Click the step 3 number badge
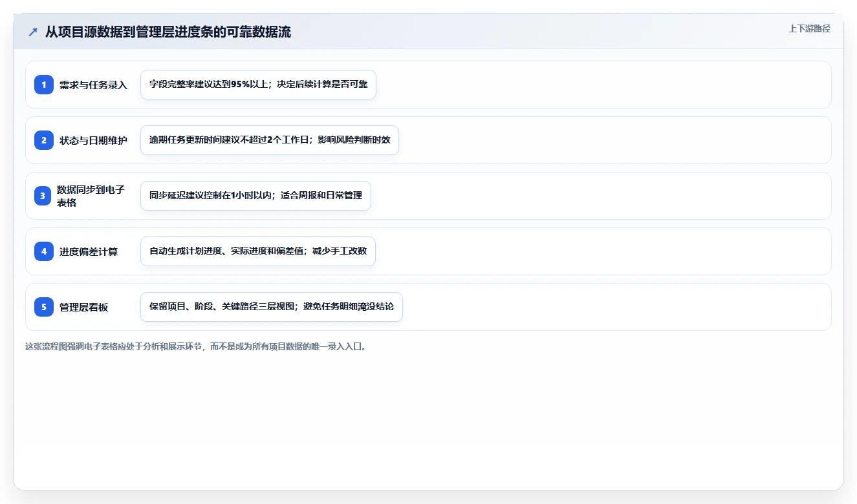Image resolution: width=857 pixels, height=504 pixels. point(44,196)
